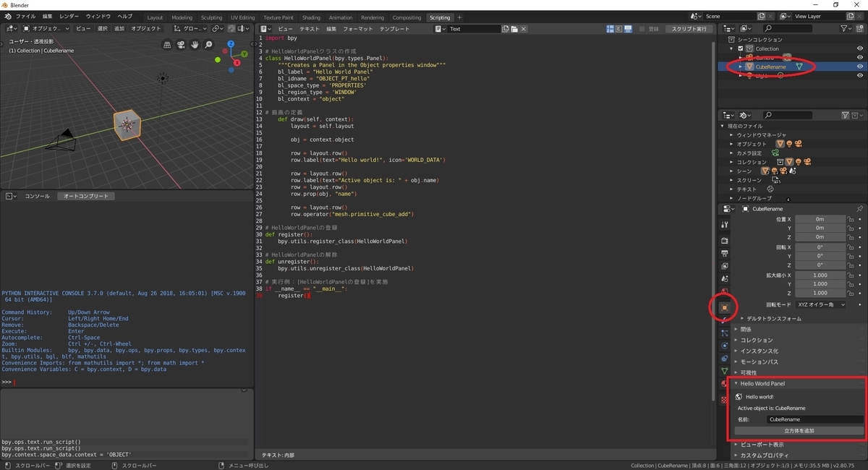Hide CubeRename using its eye icon
The width and height of the screenshot is (868, 470).
coord(860,67)
